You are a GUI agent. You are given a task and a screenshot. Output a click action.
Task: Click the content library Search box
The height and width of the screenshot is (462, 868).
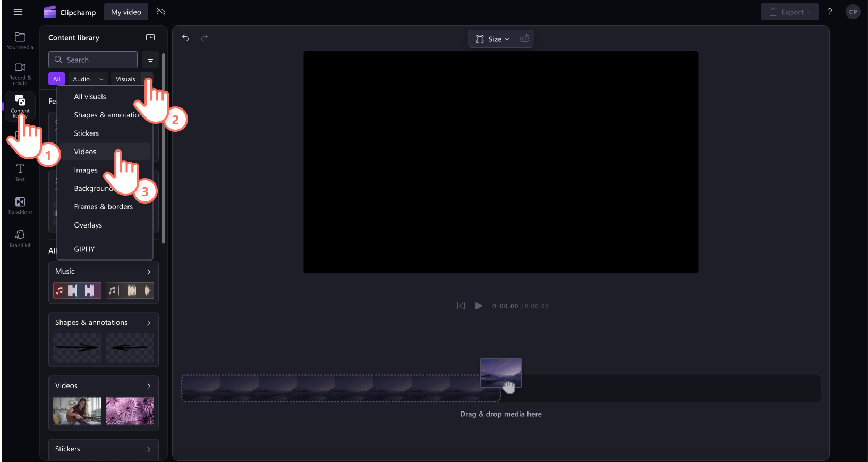pyautogui.click(x=93, y=60)
